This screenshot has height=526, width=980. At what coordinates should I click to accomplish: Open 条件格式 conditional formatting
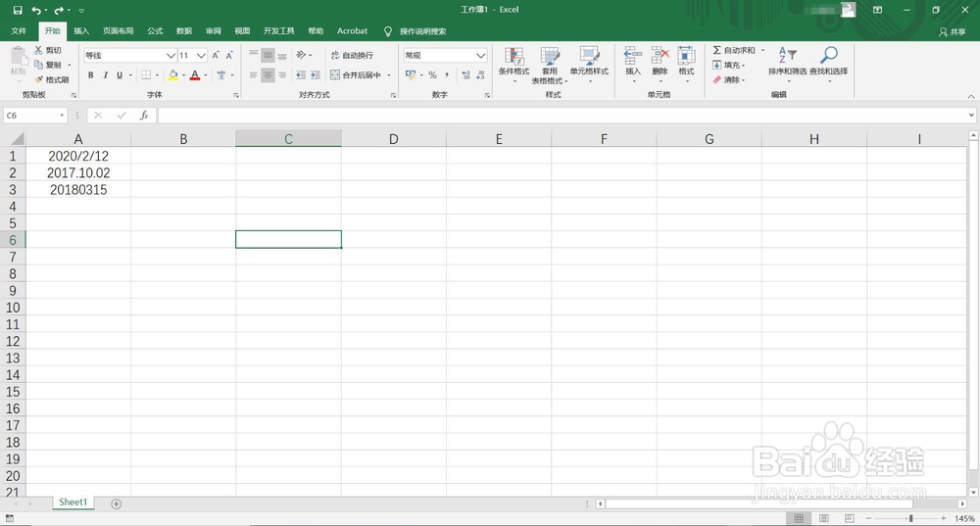click(x=514, y=65)
